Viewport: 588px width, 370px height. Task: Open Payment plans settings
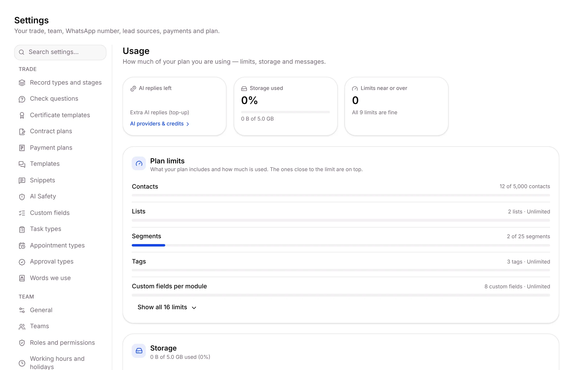60,148
